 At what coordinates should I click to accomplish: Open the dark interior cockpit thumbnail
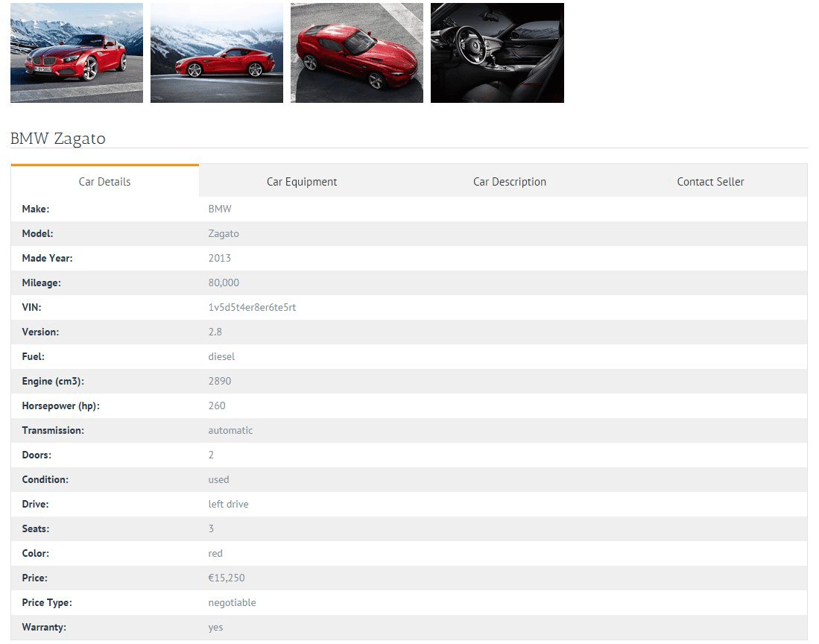497,52
